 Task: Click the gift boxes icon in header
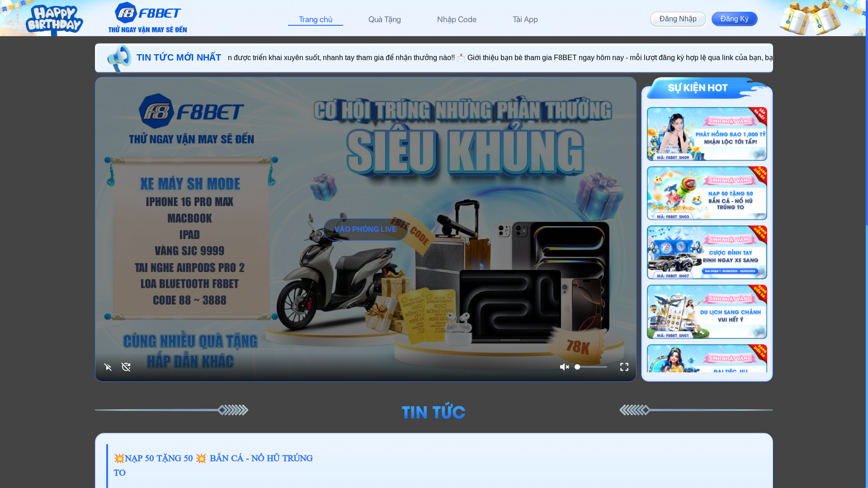(x=811, y=18)
